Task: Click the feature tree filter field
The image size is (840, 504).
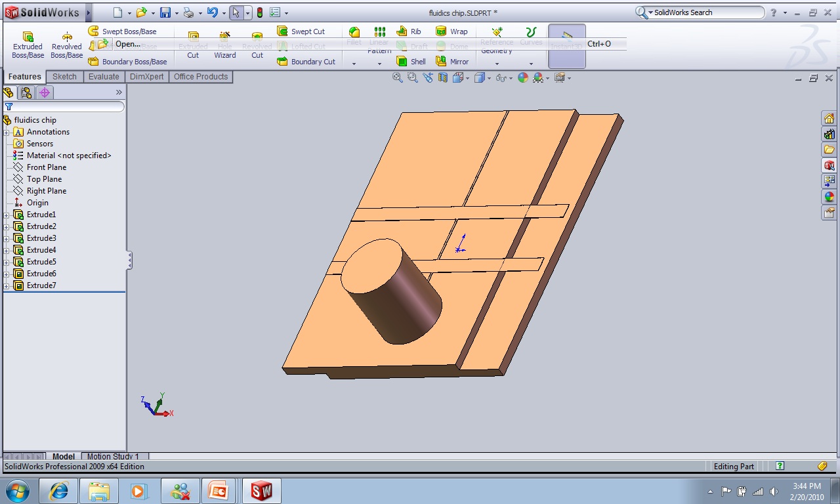Action: [64, 106]
